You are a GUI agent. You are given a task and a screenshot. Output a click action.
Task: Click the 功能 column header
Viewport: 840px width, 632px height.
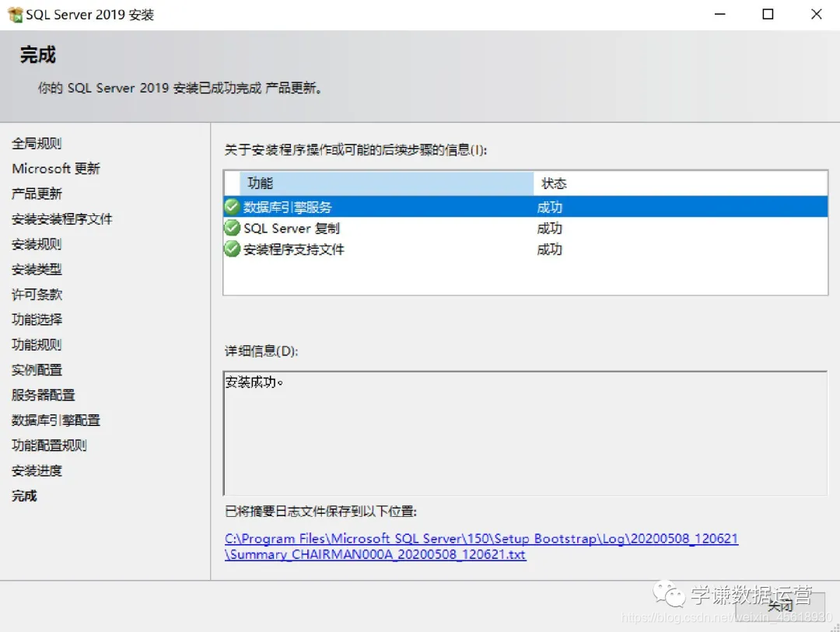(387, 183)
